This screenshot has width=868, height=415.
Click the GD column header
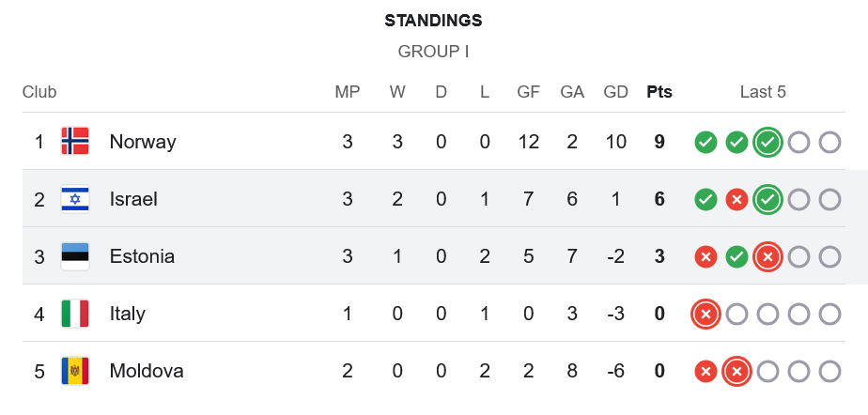pos(616,92)
